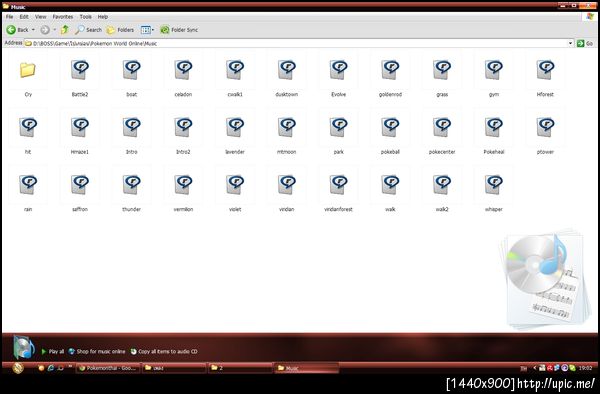Open the Favorites menu
Screen dimensions: 600x394
click(x=63, y=17)
